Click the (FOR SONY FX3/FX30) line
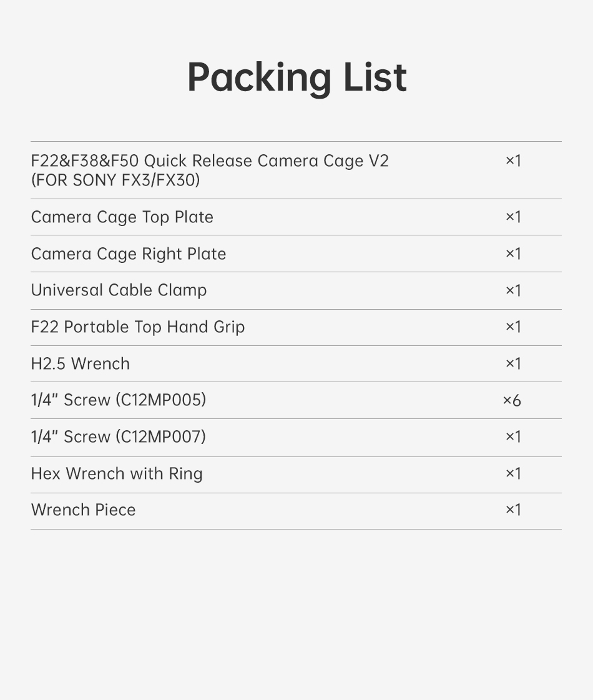 (115, 180)
